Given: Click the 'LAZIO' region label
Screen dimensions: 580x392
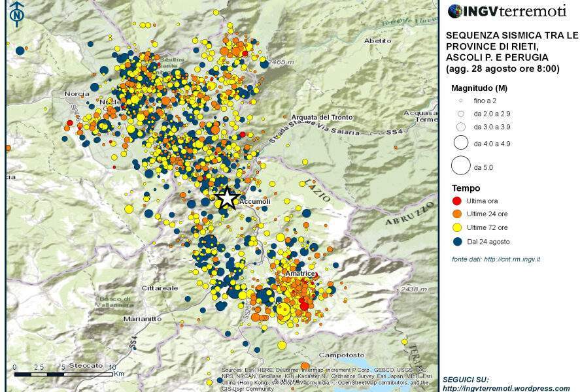Looking at the screenshot, I should point(318,191).
